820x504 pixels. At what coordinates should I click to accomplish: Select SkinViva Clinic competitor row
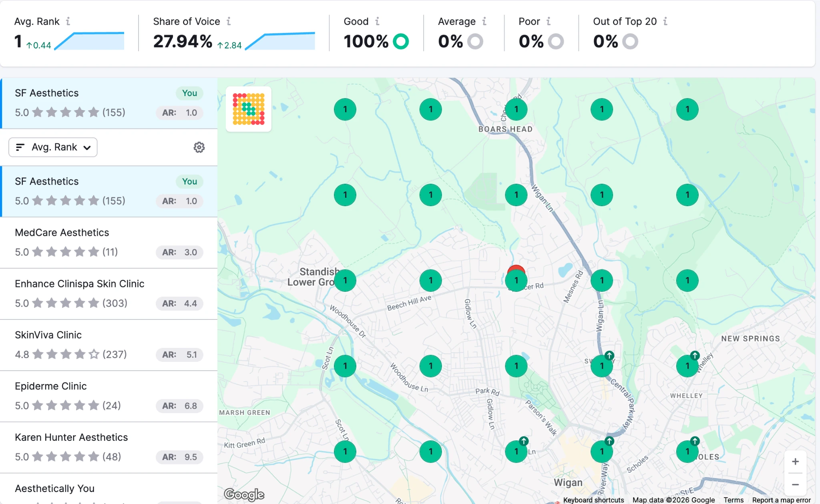tap(109, 345)
